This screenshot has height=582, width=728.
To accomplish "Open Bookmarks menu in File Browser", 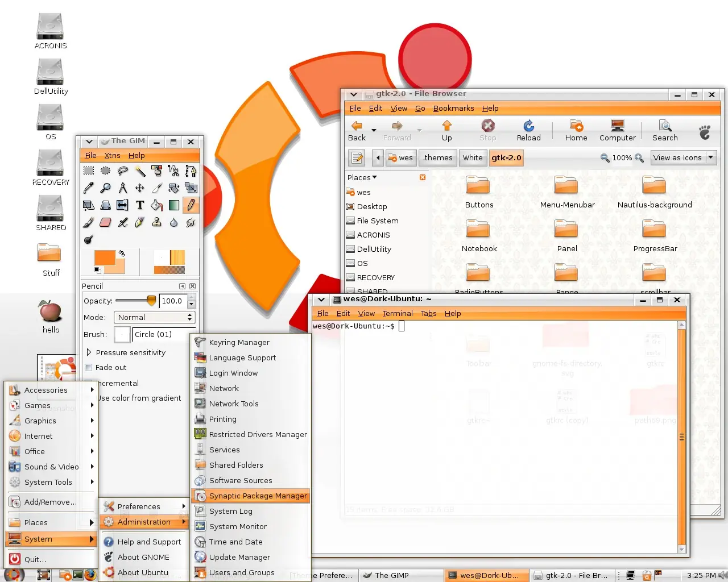I will tap(453, 109).
